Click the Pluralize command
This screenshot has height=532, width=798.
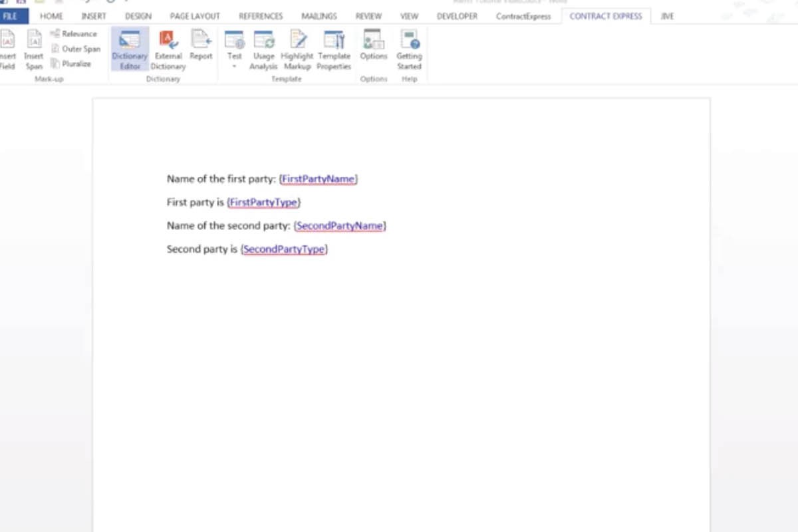[71, 64]
